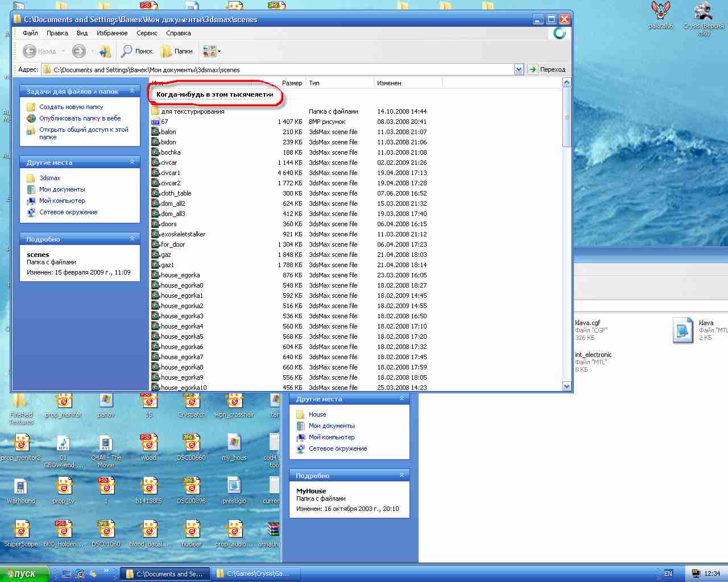728x582 pixels.
Task: Click 'Опубликовать папку в вебе' link
Action: [80, 118]
